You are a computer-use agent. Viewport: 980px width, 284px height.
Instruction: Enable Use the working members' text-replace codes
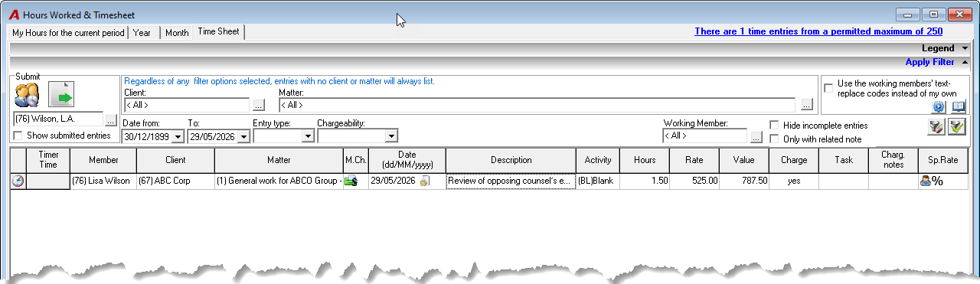pyautogui.click(x=828, y=88)
